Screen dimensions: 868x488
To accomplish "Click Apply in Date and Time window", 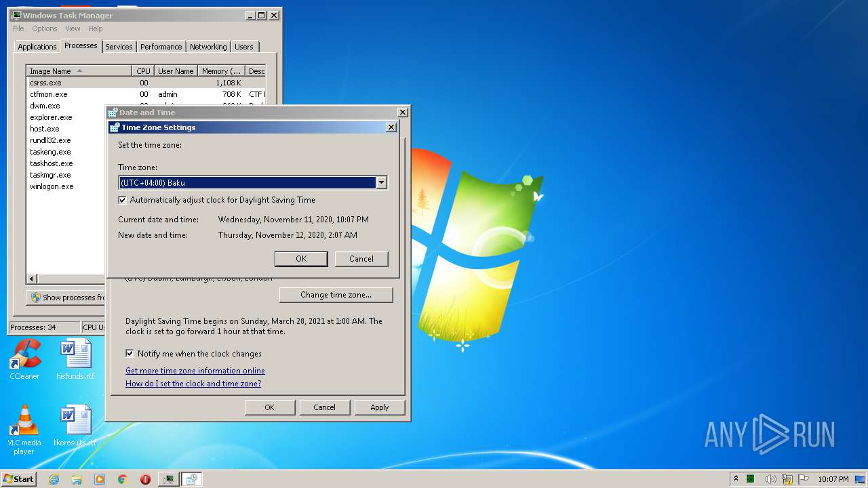I will [x=380, y=407].
